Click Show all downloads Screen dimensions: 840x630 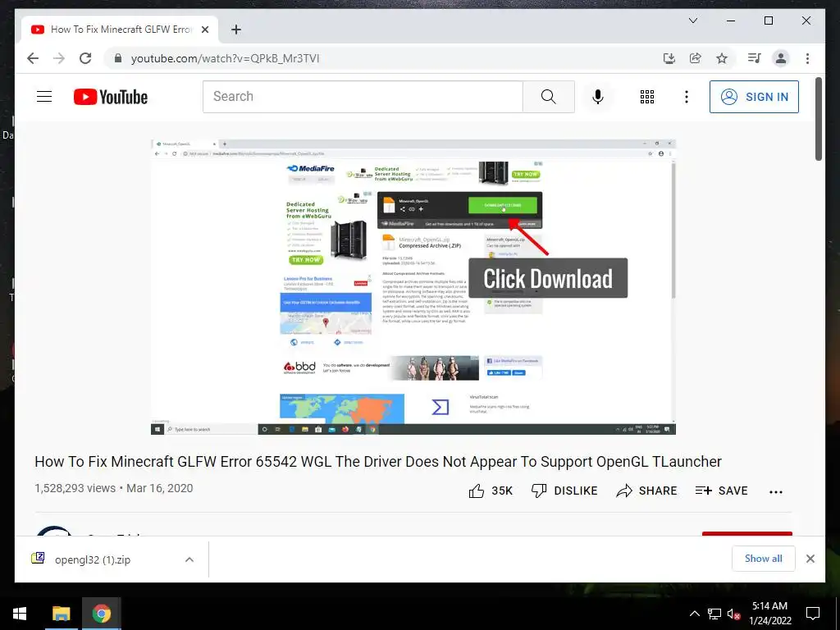click(764, 559)
